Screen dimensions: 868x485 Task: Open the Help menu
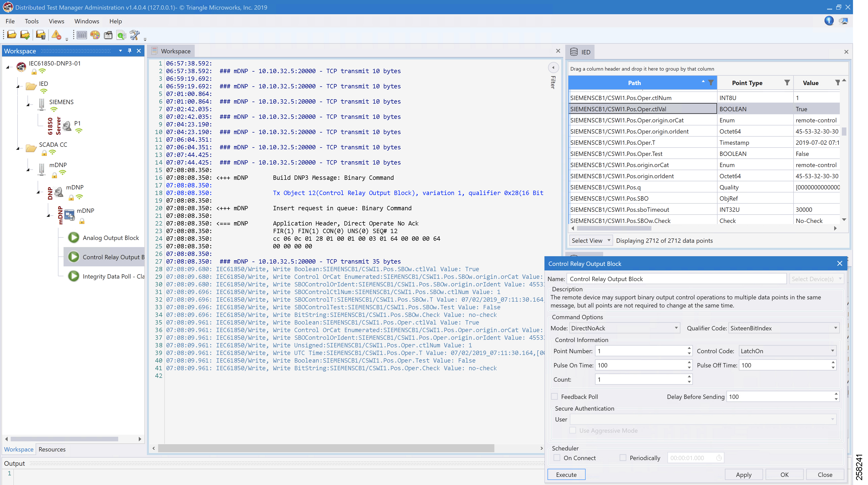click(116, 21)
